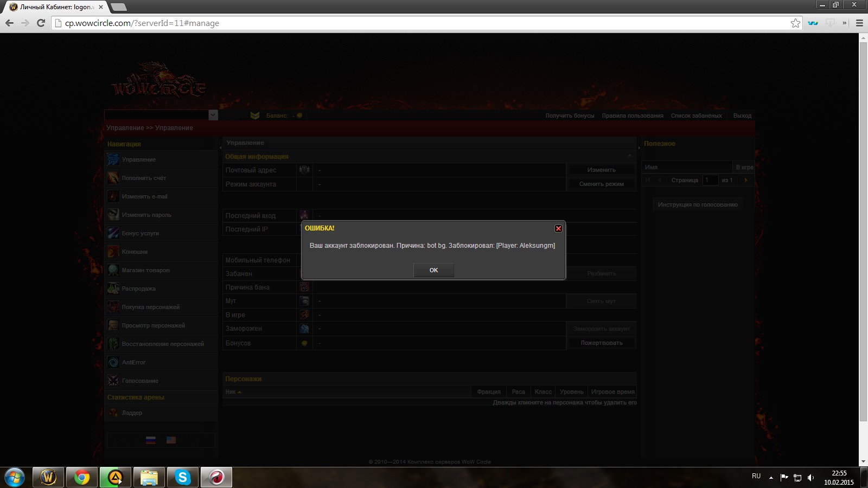The width and height of the screenshot is (868, 488).
Task: Go back with the browser back arrow
Action: [x=9, y=23]
